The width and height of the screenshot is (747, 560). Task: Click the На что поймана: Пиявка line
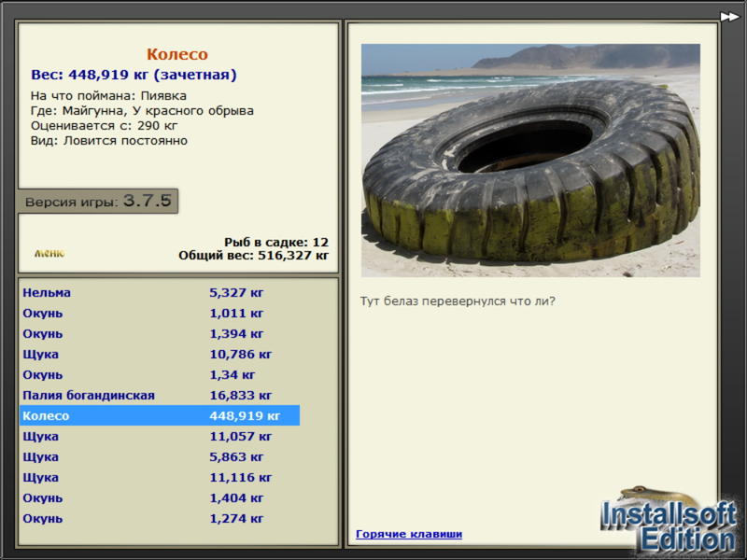[x=108, y=96]
